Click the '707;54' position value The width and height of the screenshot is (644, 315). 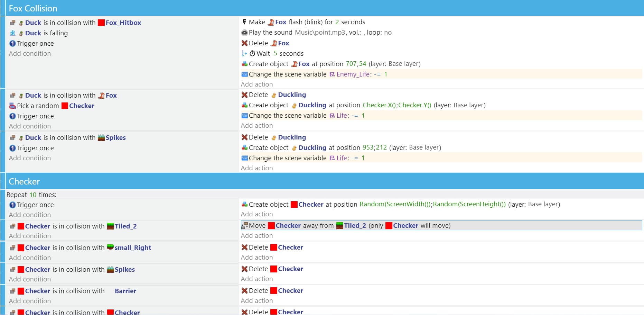point(356,64)
